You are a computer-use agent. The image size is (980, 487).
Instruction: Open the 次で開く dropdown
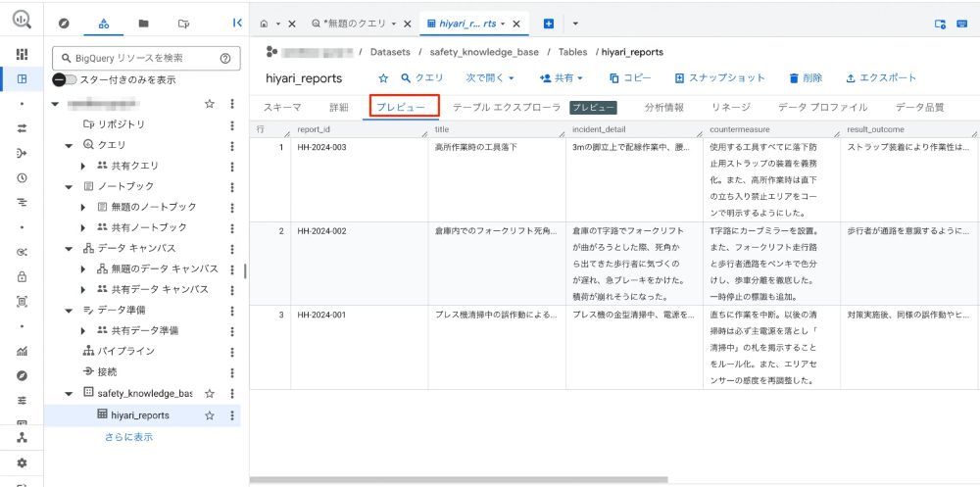click(x=490, y=78)
